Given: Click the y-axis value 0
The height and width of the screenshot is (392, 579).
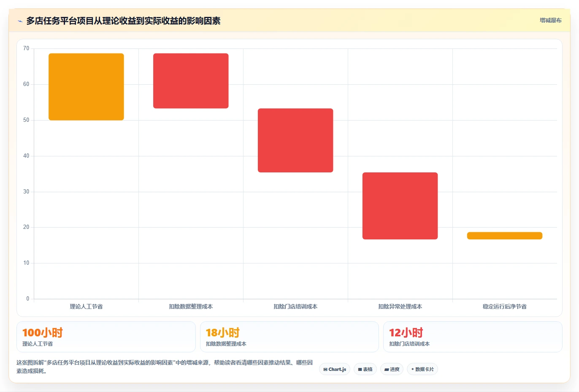Looking at the screenshot, I should (28, 299).
